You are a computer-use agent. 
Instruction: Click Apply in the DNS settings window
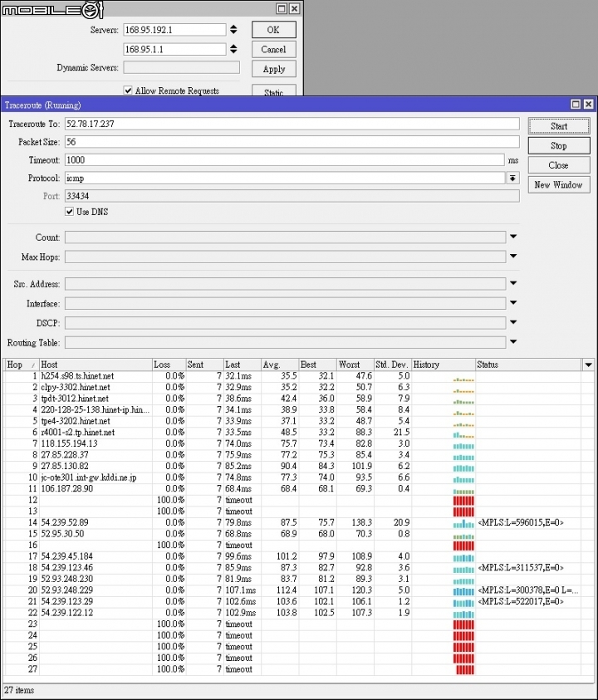click(274, 69)
